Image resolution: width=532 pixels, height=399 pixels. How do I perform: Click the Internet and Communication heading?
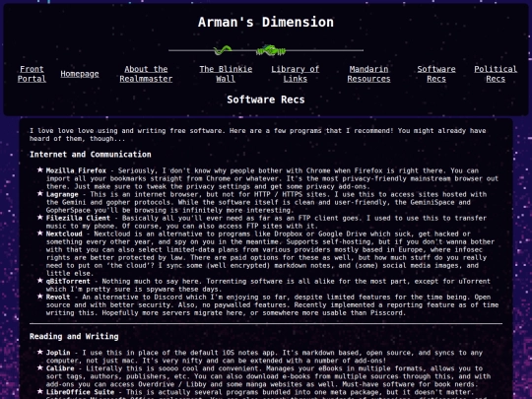pos(91,155)
